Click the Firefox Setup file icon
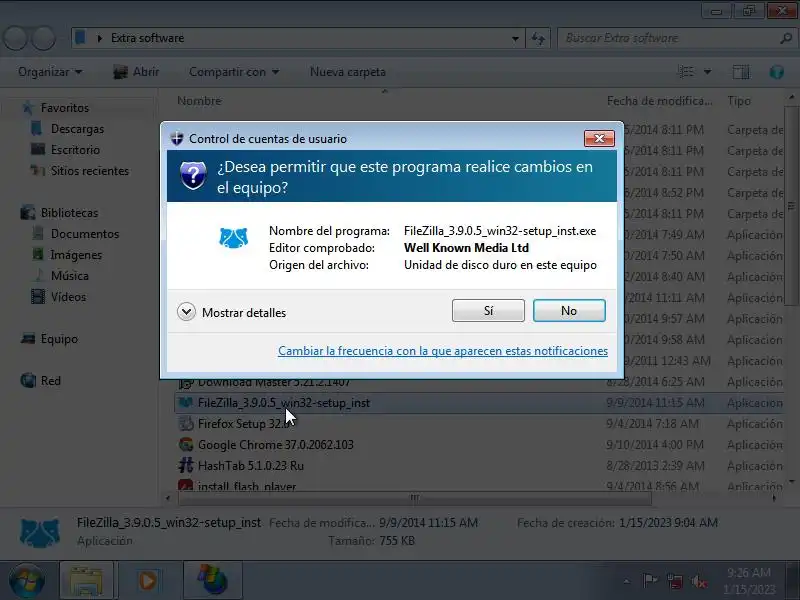The width and height of the screenshot is (800, 600). [x=186, y=423]
